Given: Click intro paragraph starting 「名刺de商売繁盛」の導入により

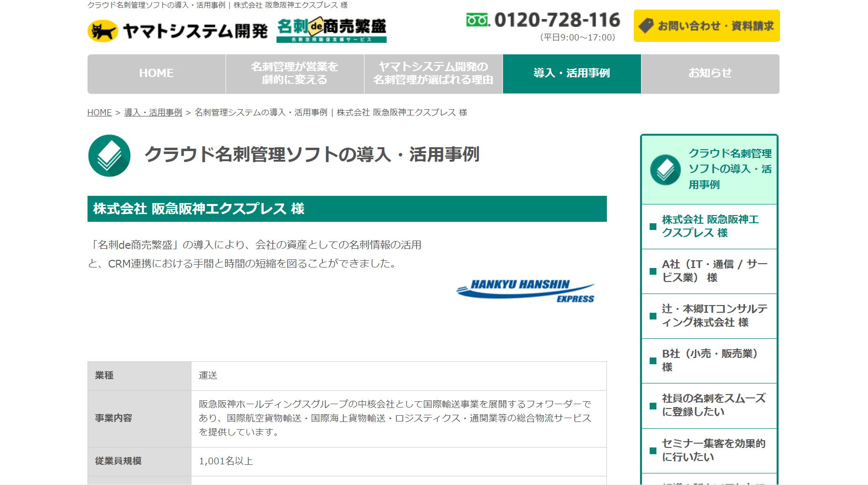Looking at the screenshot, I should [x=255, y=254].
